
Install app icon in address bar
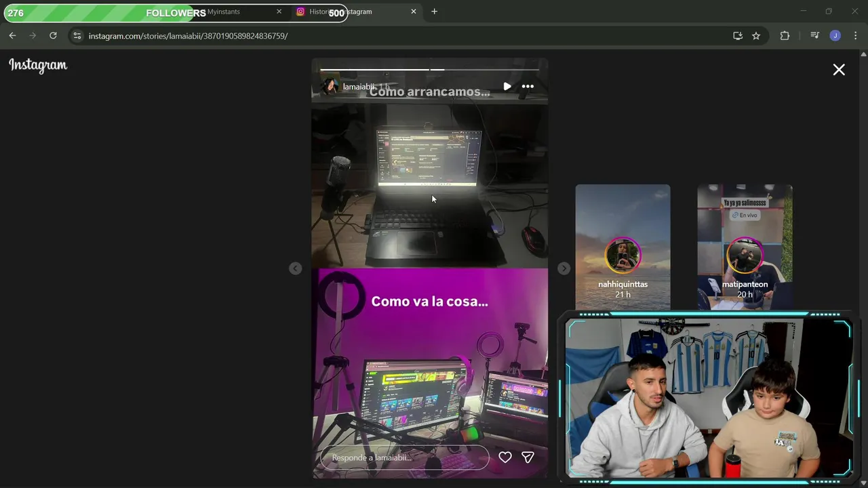coord(738,35)
